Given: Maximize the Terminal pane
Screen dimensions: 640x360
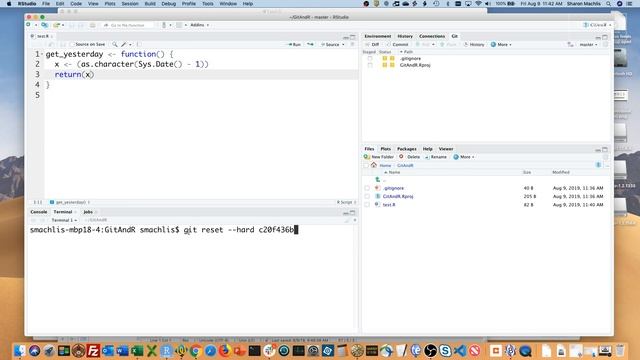Looking at the screenshot, I should tap(353, 212).
